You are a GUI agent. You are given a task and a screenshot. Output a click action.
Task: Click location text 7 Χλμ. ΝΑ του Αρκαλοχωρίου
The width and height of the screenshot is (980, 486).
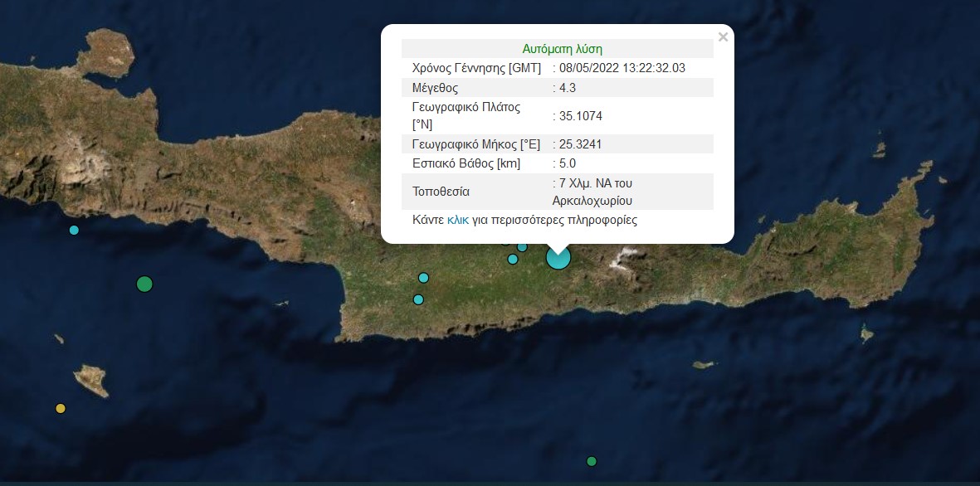point(592,192)
